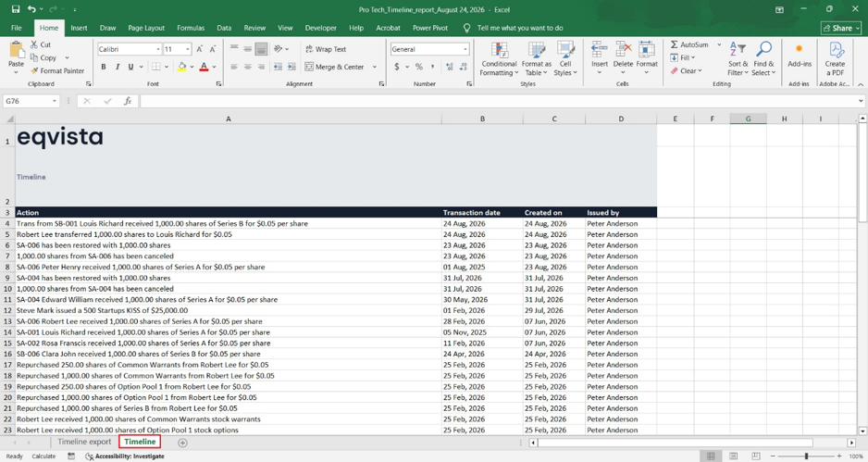This screenshot has height=462, width=868.
Task: Expand the Name Box dropdown arrow
Action: 55,101
